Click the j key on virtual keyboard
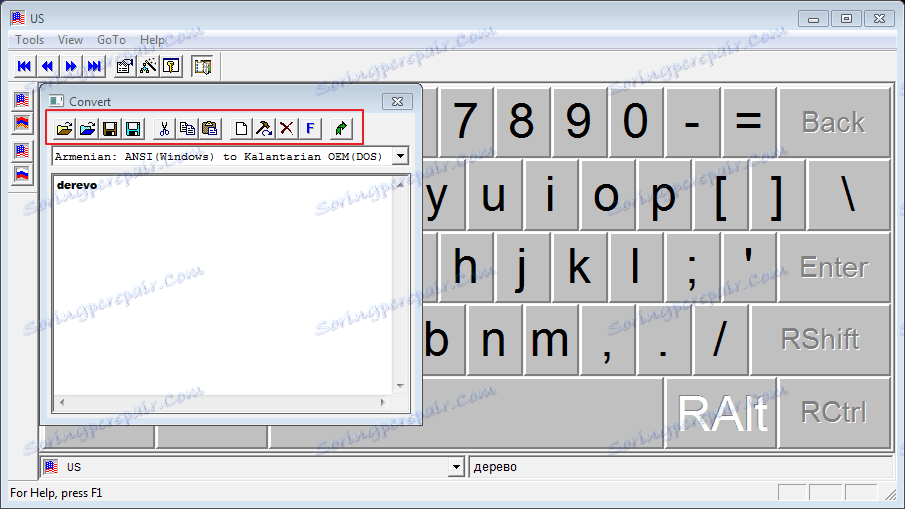 pos(521,267)
